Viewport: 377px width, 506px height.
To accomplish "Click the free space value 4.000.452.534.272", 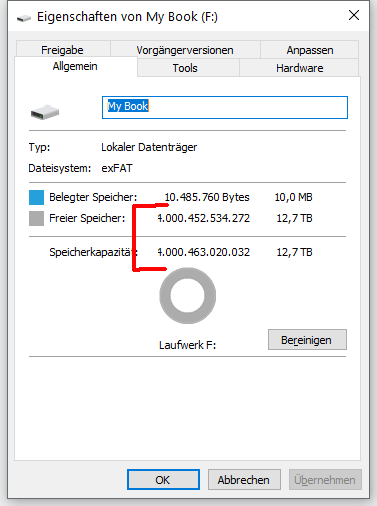I will [204, 218].
